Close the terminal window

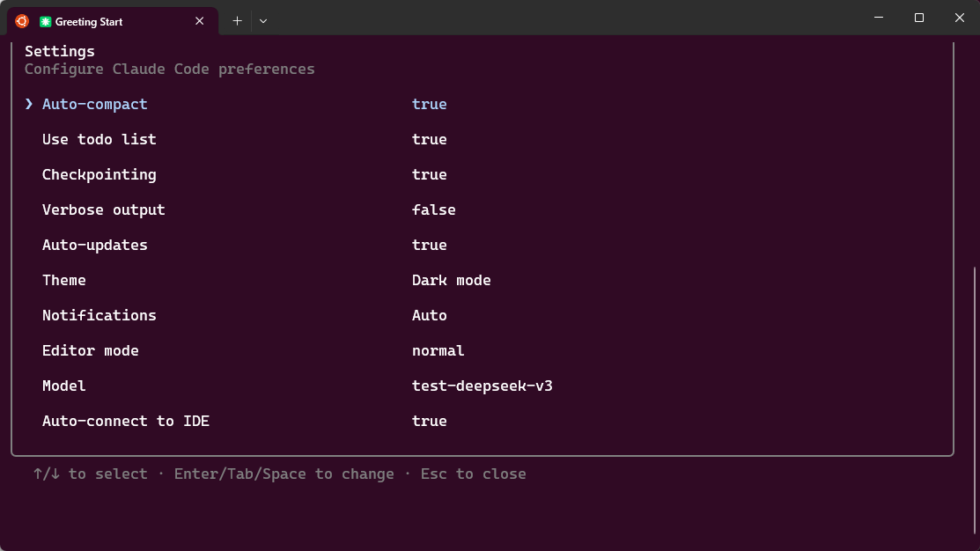tap(960, 18)
